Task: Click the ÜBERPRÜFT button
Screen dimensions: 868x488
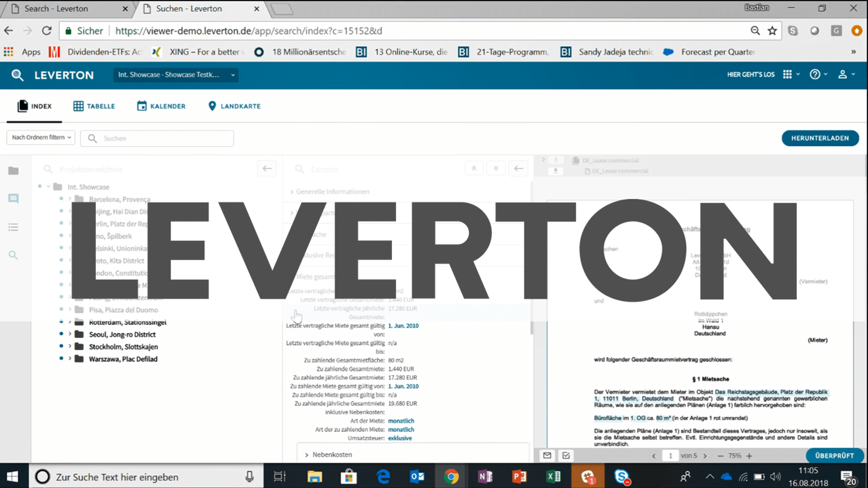Action: [x=835, y=455]
